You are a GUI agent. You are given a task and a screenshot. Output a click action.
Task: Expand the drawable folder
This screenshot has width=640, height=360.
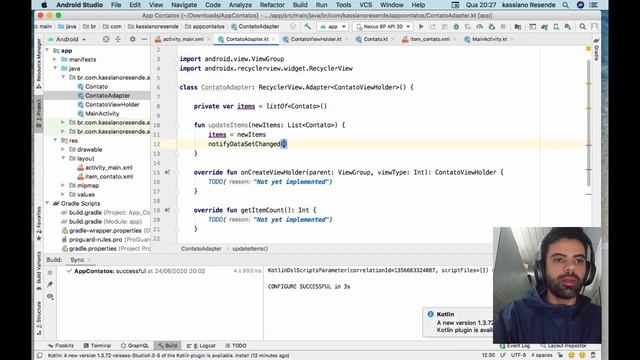[x=63, y=149]
